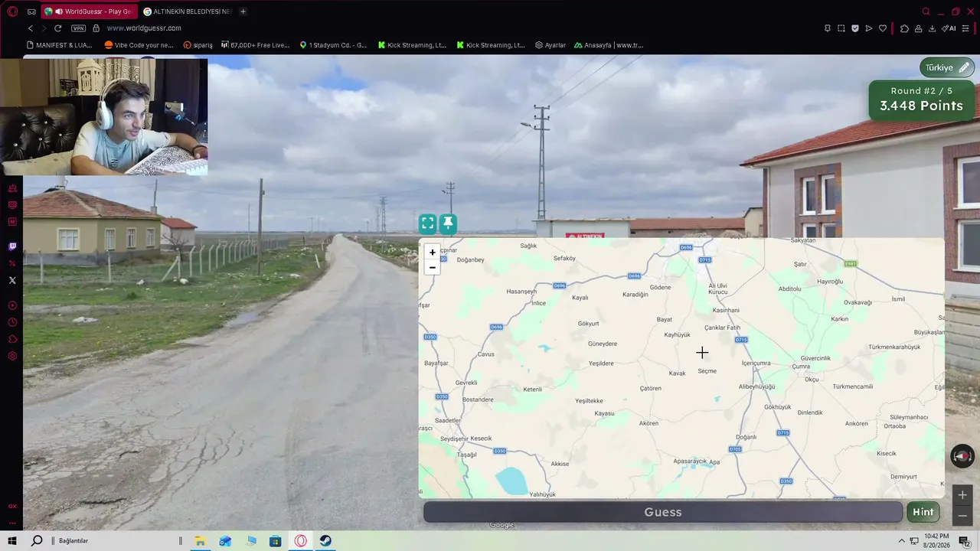
Task: Open Microsoft Store from the taskbar
Action: 275,541
